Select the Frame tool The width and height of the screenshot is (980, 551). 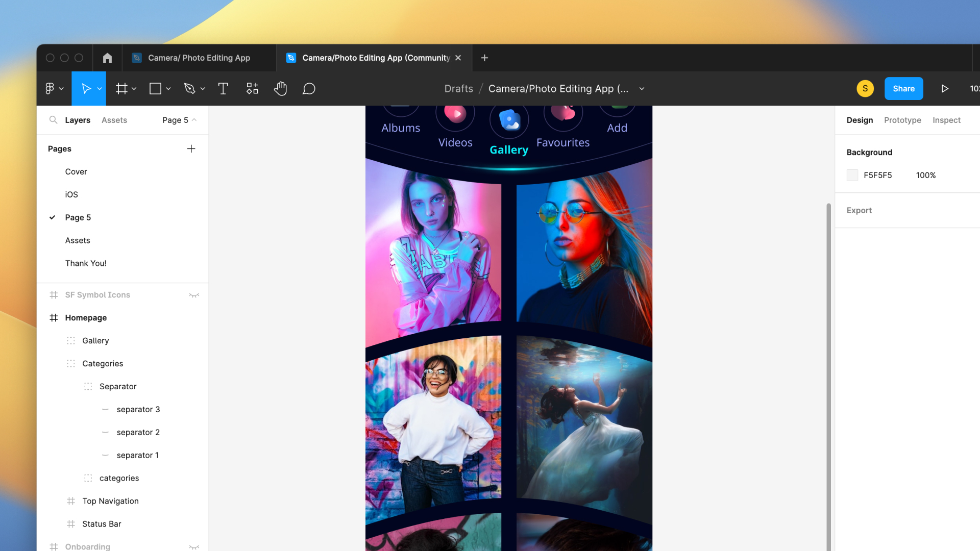point(121,88)
